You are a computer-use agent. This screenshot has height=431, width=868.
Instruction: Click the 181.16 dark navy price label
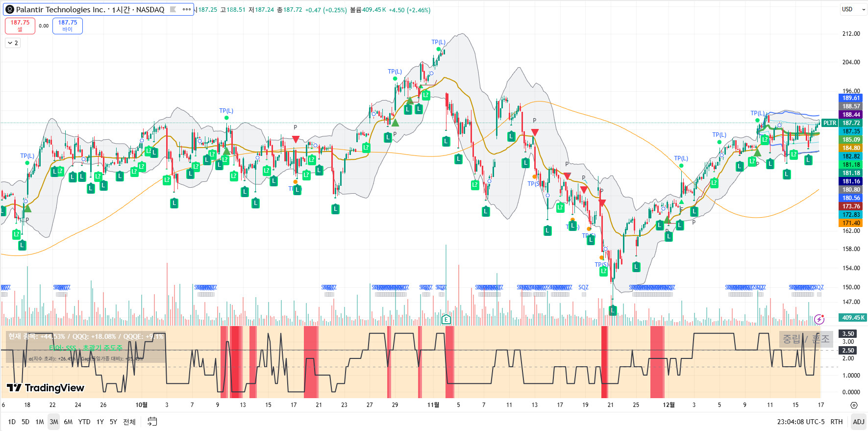[851, 181]
